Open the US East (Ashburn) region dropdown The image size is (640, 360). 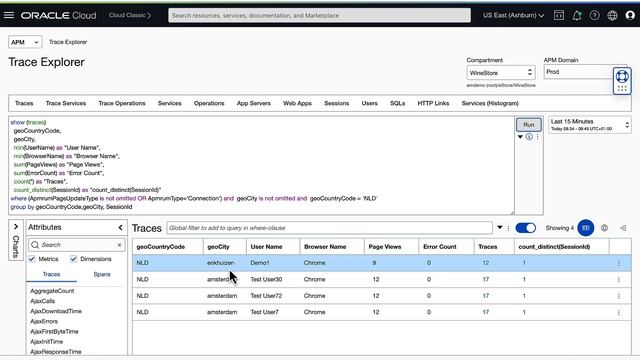pyautogui.click(x=513, y=15)
